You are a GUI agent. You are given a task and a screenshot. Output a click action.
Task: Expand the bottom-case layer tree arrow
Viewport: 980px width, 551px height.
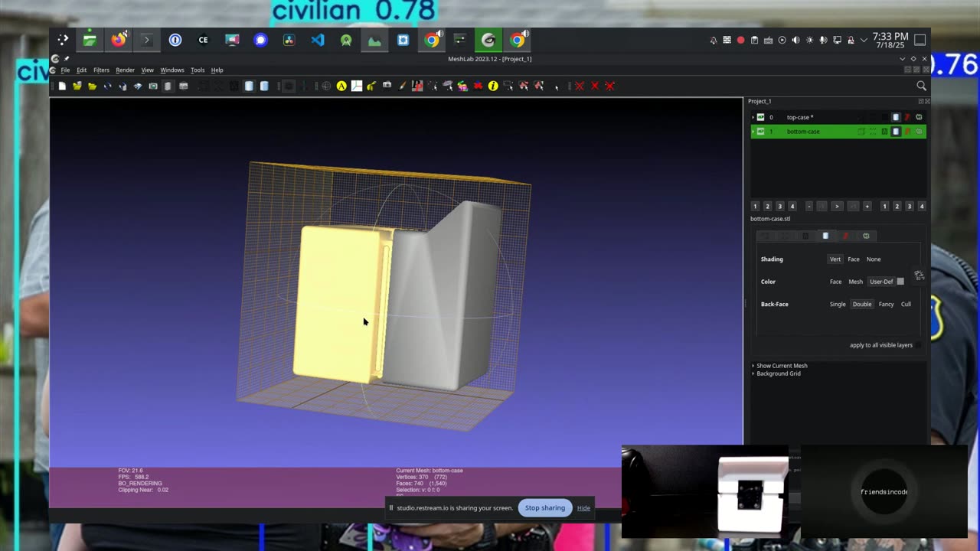[x=753, y=132]
